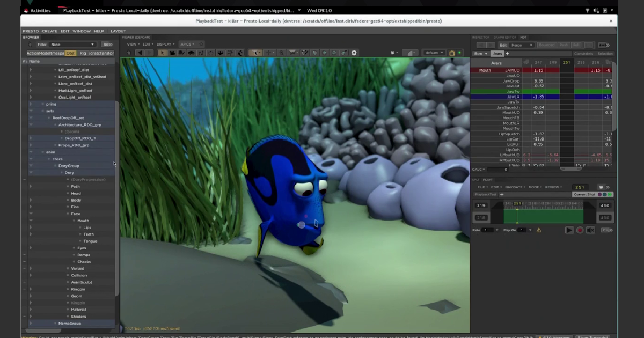Click the plus icon next to Avars row
This screenshot has width=644, height=338.
coord(507,54)
